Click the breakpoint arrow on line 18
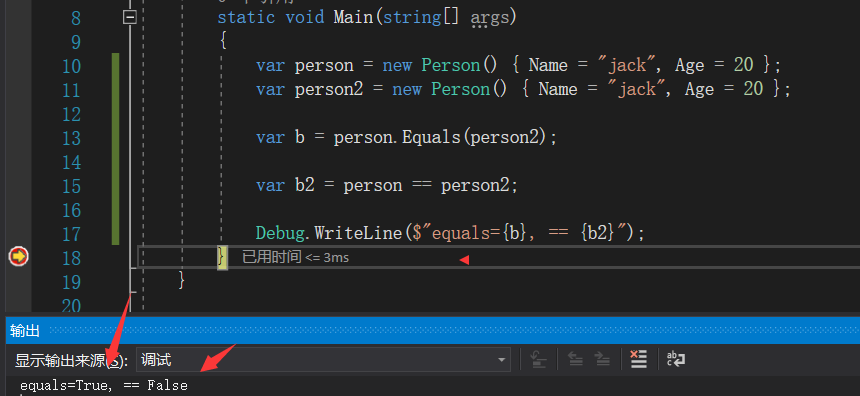Screen dimensions: 860x396 click(x=18, y=256)
